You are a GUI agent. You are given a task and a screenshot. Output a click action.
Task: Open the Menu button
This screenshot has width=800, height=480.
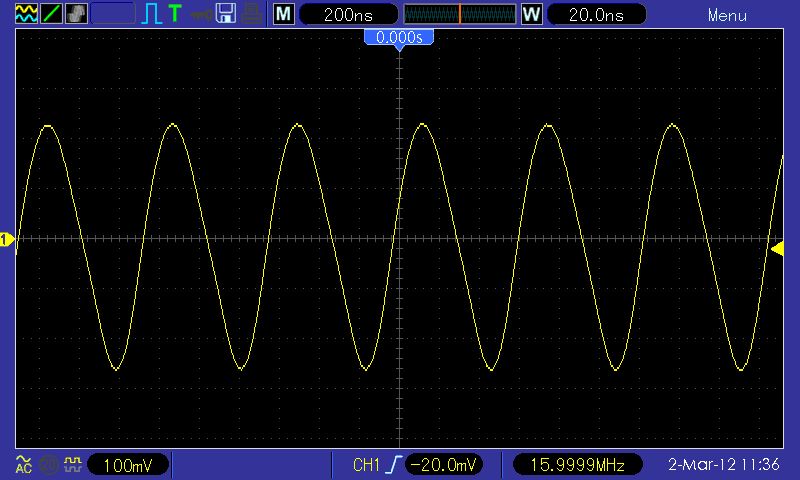(727, 15)
